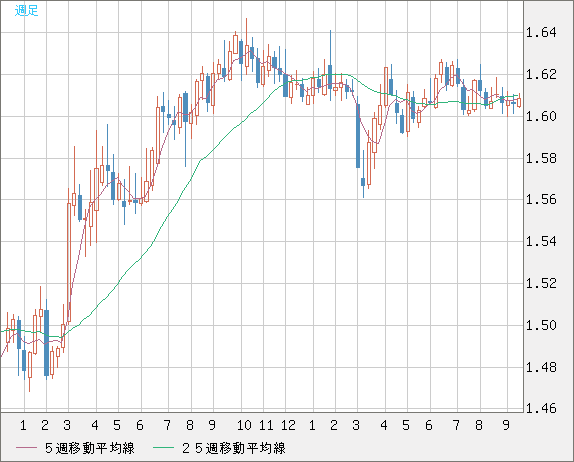Click month label 12 on the time axis
Viewport: 574px width, 462px height.
pyautogui.click(x=288, y=425)
